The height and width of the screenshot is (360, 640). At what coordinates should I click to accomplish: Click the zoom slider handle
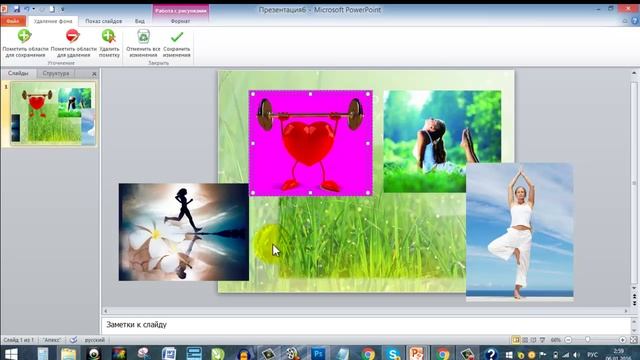click(x=588, y=340)
